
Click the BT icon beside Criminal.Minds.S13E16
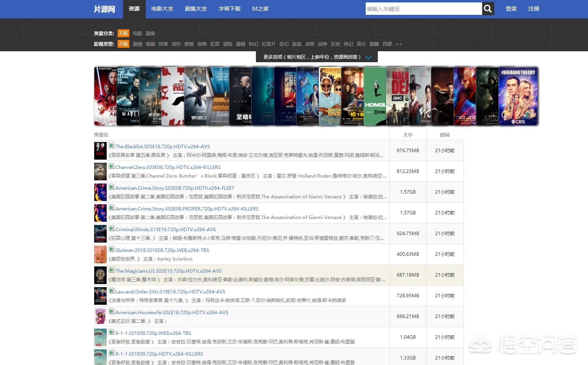(x=111, y=228)
